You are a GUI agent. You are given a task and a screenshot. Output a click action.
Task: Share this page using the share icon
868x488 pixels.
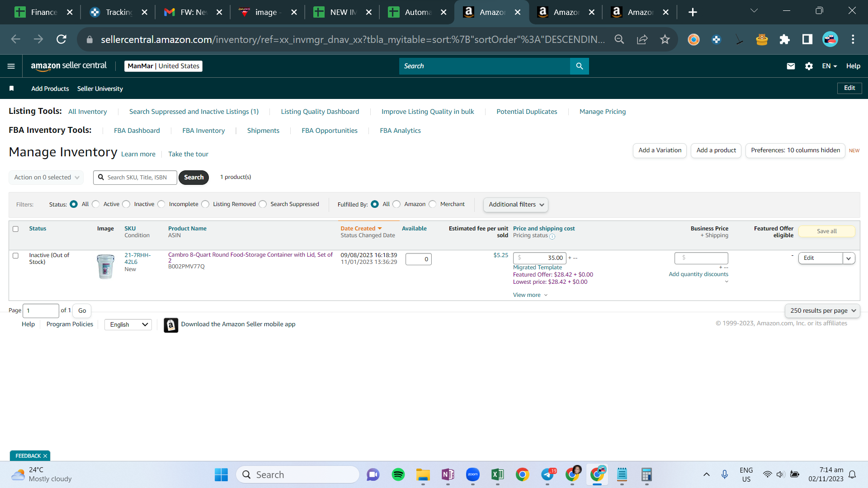(642, 39)
